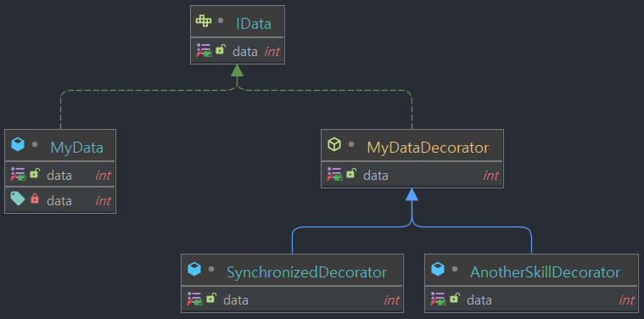644x319 pixels.
Task: Select the 'data' property text in IData
Action: (x=245, y=51)
